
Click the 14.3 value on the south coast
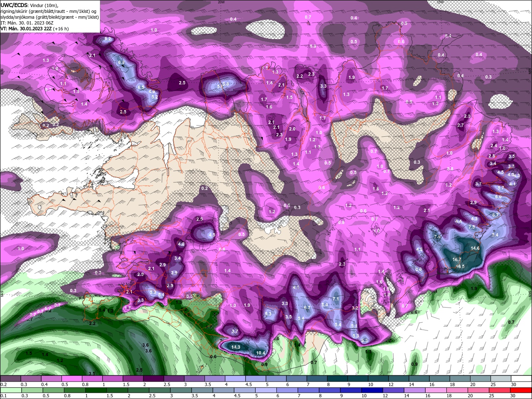click(236, 347)
